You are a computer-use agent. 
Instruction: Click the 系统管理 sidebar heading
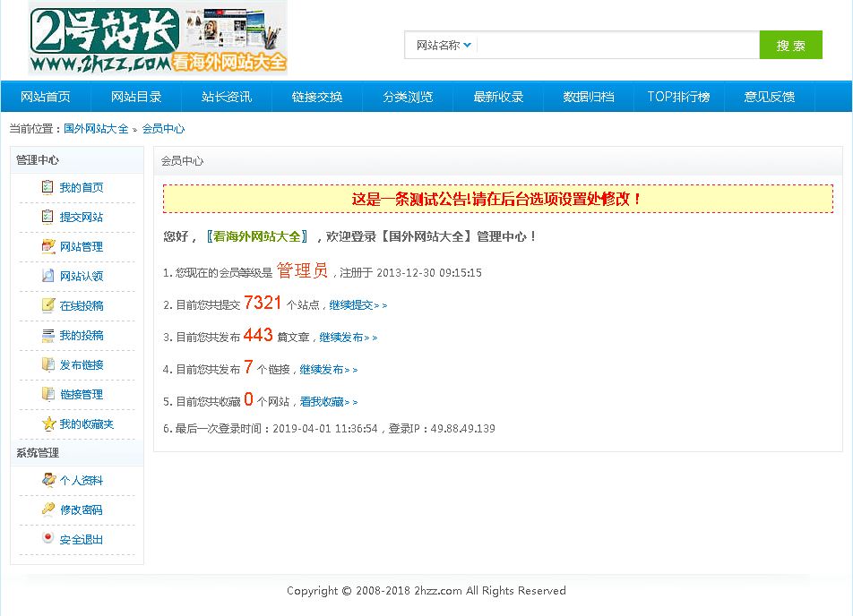tap(38, 452)
